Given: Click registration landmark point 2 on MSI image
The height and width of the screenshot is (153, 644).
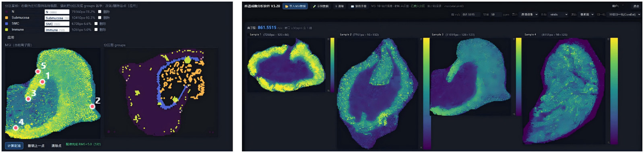Looking at the screenshot, I should coord(93,106).
